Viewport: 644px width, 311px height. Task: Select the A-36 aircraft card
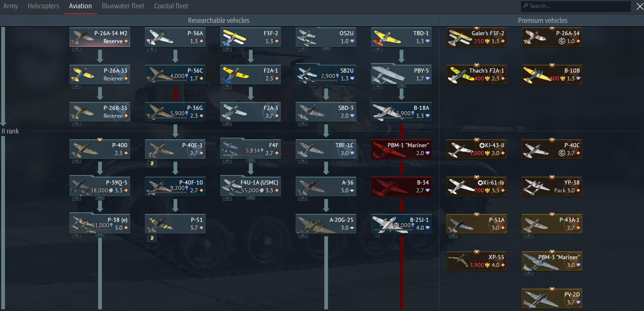(x=326, y=187)
